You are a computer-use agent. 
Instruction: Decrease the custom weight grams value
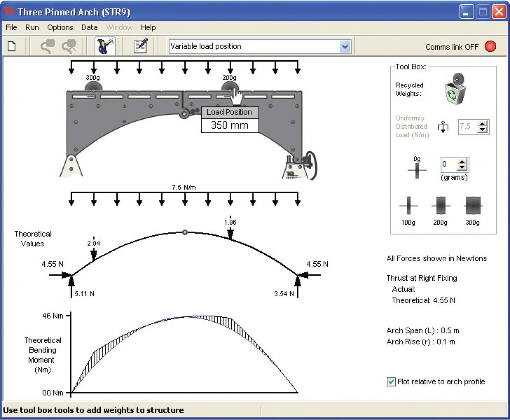point(462,167)
